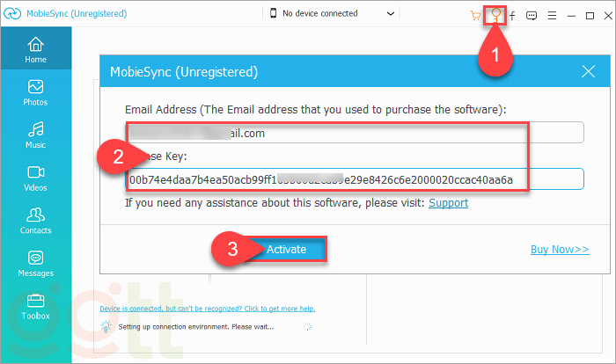
Task: Click the device not recognized help link
Action: click(x=208, y=309)
